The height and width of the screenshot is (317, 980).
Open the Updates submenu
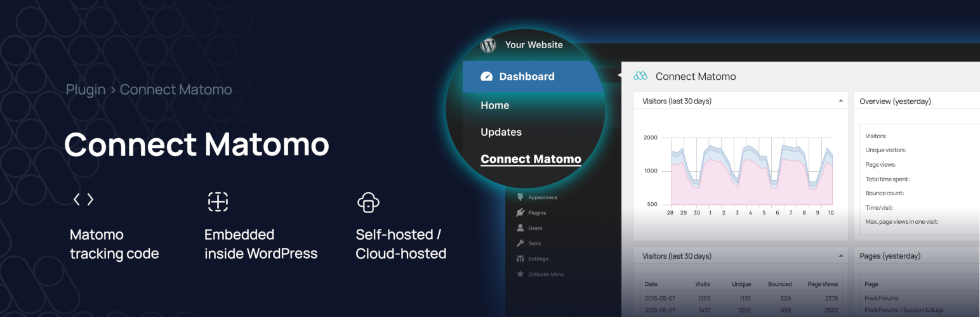point(501,132)
